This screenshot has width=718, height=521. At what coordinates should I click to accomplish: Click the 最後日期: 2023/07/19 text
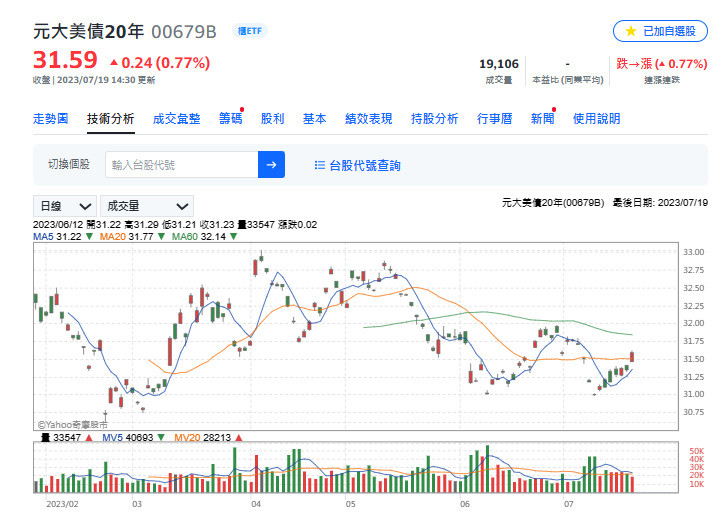(x=660, y=202)
